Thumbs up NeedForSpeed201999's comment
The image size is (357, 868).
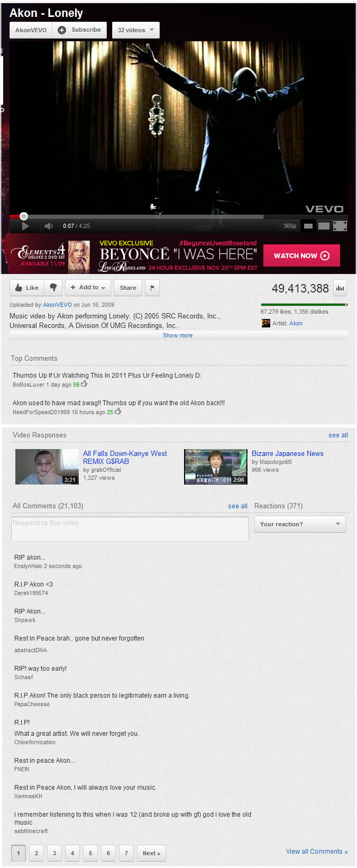click(x=118, y=411)
